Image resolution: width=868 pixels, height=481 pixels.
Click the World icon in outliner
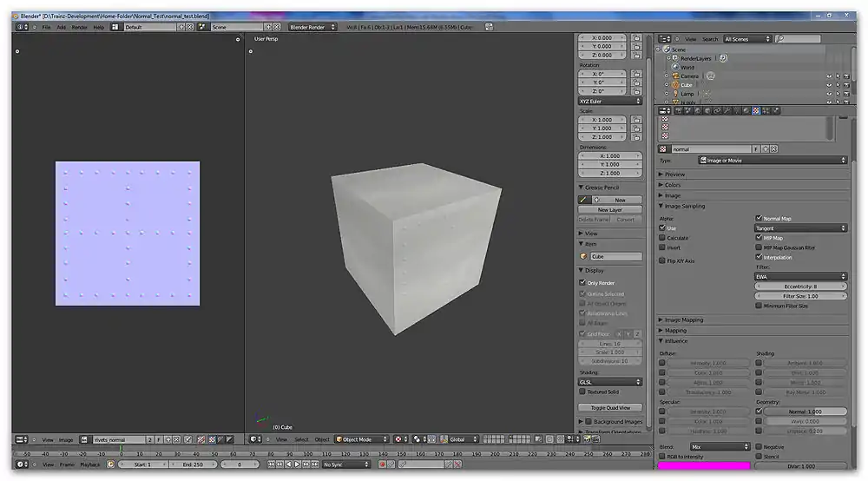point(675,67)
